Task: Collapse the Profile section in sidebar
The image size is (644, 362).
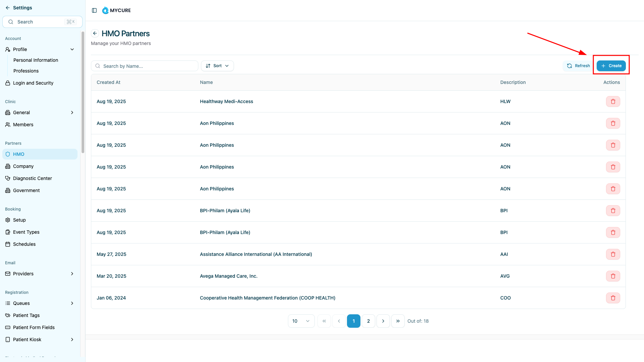Action: pyautogui.click(x=72, y=49)
